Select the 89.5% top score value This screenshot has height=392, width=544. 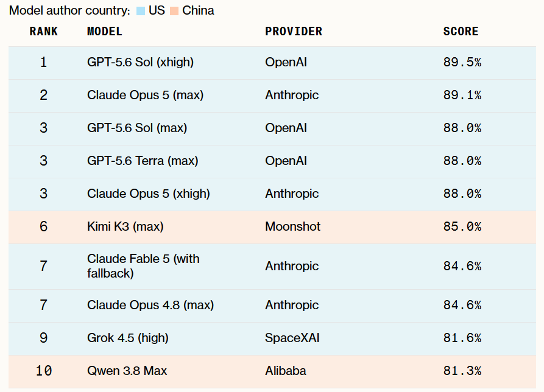click(462, 62)
